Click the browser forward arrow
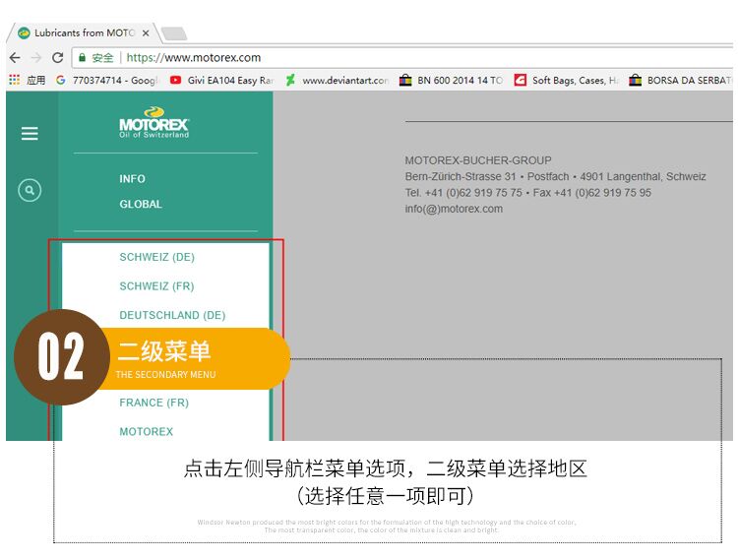 click(x=35, y=58)
